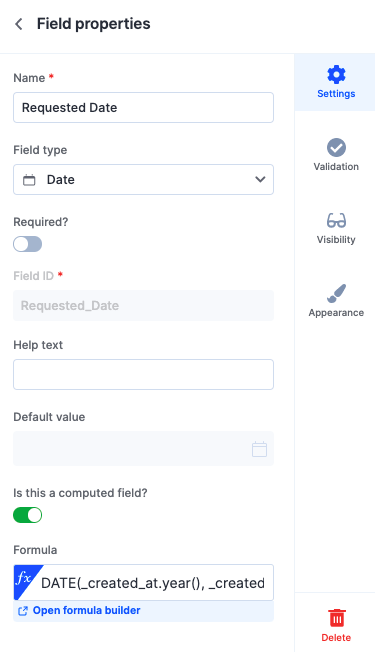Open the Default value calendar picker icon
Viewport: 375px width, 652px height.
click(x=259, y=449)
